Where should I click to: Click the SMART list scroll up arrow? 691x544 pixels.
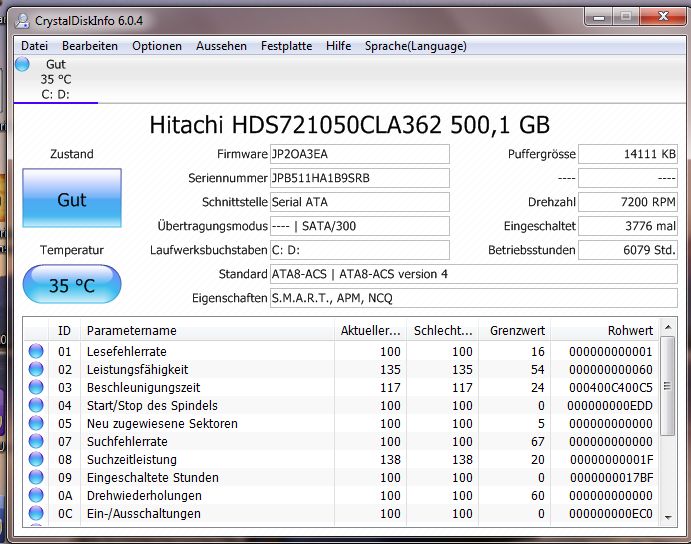point(668,328)
